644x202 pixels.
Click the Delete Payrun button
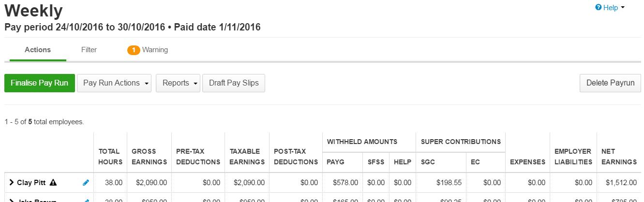click(610, 83)
